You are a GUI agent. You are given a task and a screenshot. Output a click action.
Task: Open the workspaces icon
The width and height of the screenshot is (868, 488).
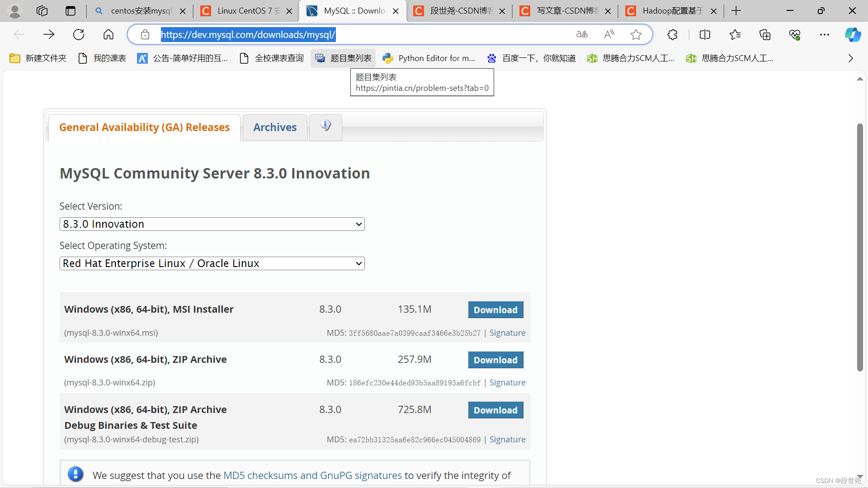[42, 11]
